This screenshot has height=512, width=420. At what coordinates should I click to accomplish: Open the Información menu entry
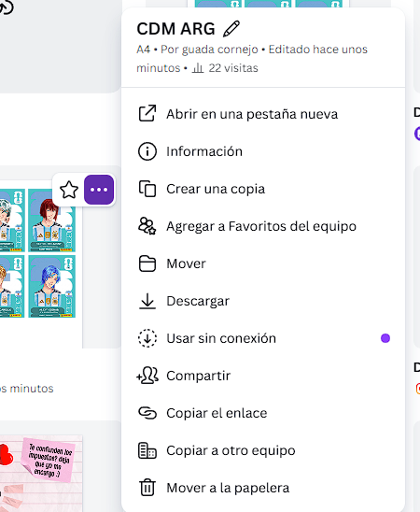coord(263,151)
